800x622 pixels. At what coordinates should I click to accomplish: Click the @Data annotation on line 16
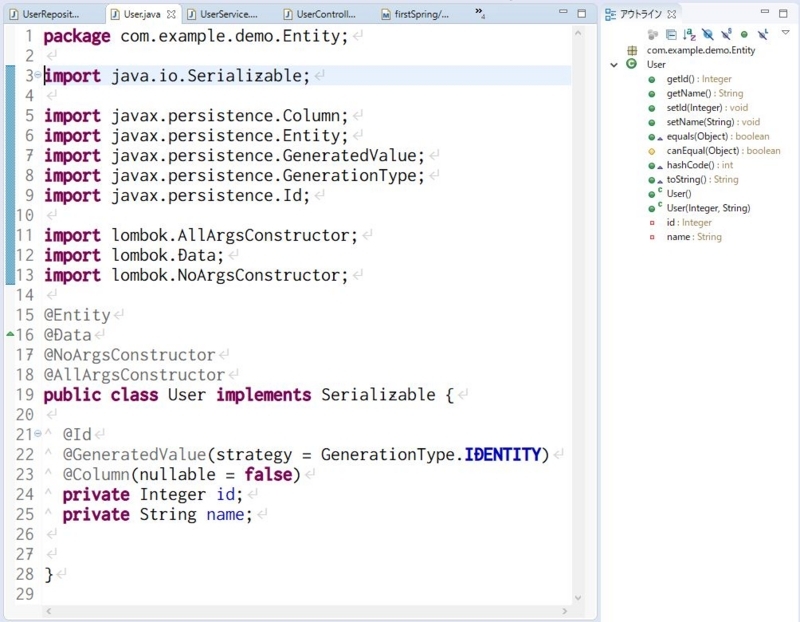click(67, 335)
